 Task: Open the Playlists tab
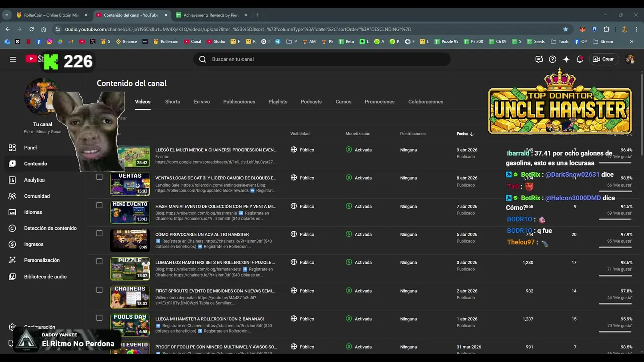point(278,102)
